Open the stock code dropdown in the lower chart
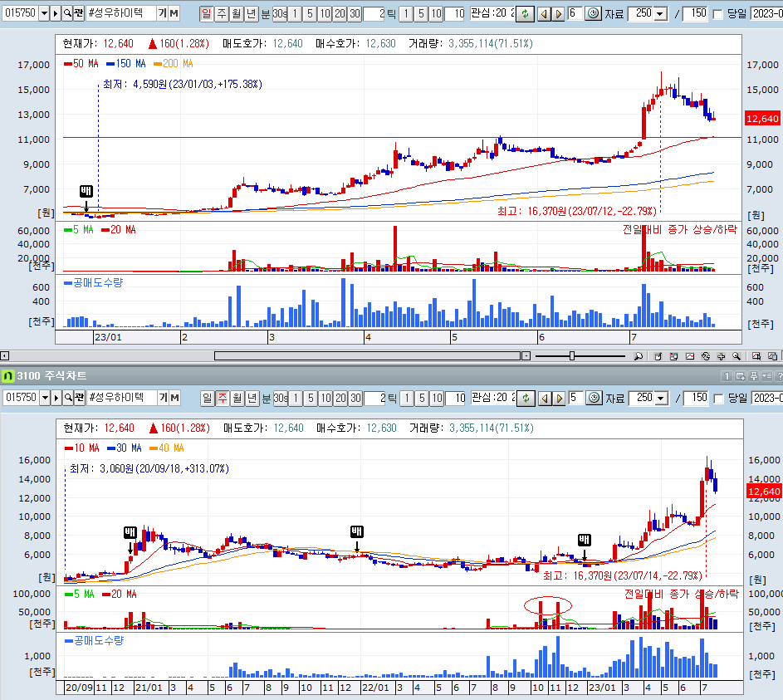Viewport: 783px width, 700px height. coord(45,398)
